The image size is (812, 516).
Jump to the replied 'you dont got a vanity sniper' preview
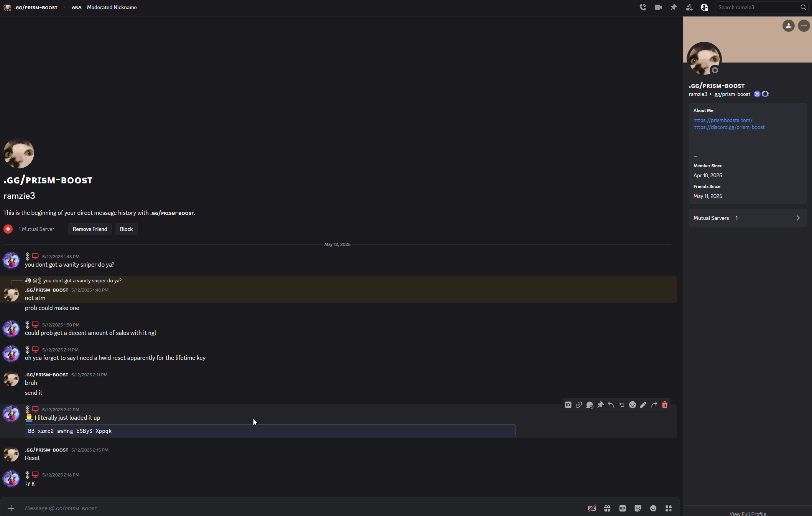pyautogui.click(x=82, y=281)
